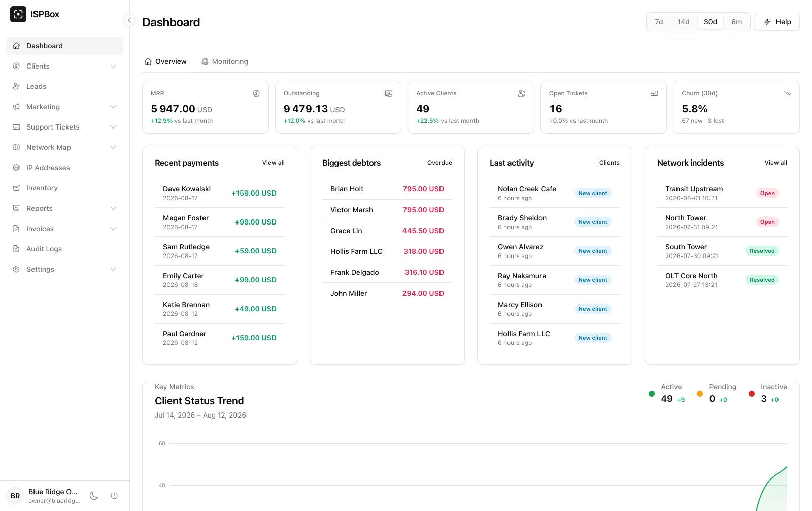This screenshot has width=812, height=511.
Task: Switch to the Monitoring tab
Action: (225, 61)
